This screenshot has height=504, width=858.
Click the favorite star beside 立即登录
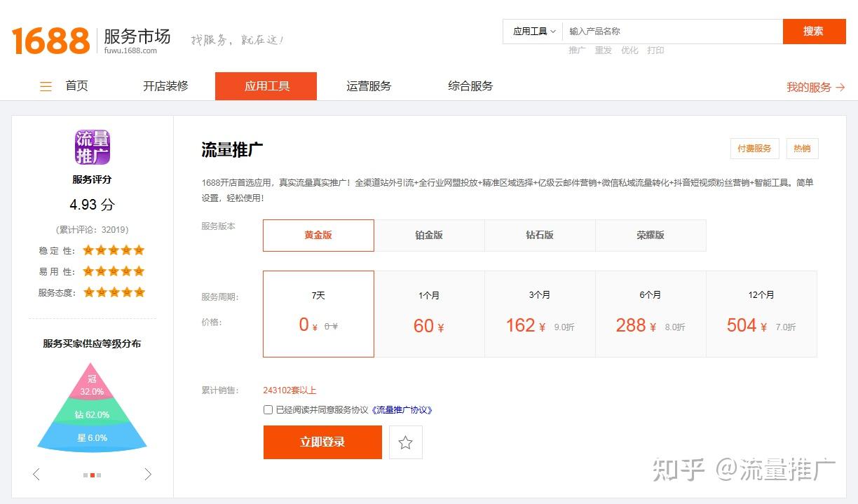coord(406,442)
